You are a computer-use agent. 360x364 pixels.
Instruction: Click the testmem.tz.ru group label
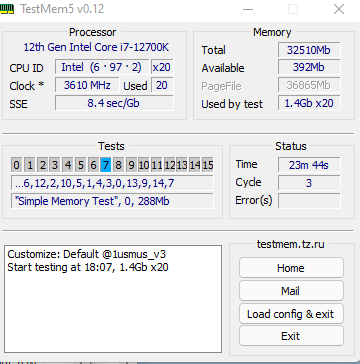[x=291, y=244]
